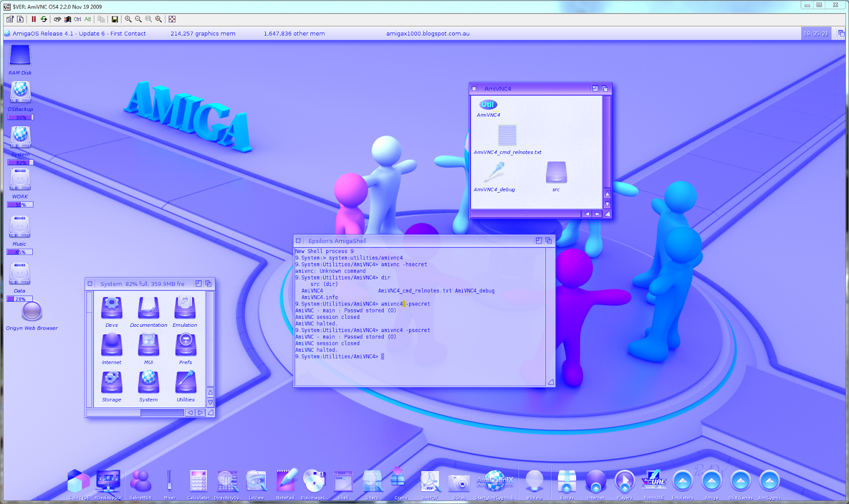
Task: Send Ctrl-Esc with the Windows flag icon
Action: 67,19
